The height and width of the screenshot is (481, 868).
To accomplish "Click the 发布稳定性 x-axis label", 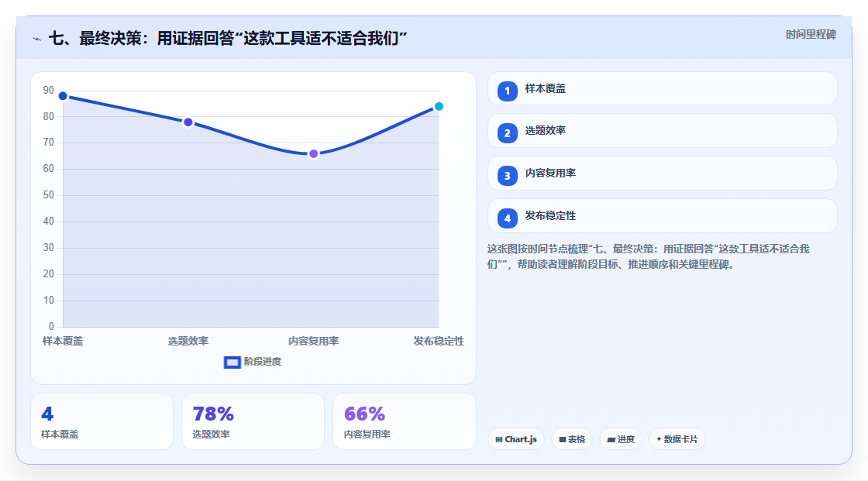I will (439, 342).
